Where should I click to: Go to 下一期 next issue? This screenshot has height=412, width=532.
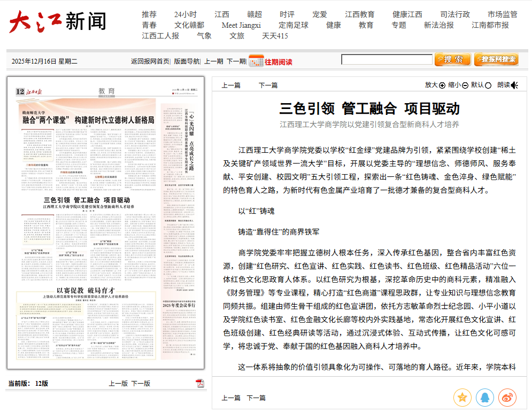pos(236,61)
